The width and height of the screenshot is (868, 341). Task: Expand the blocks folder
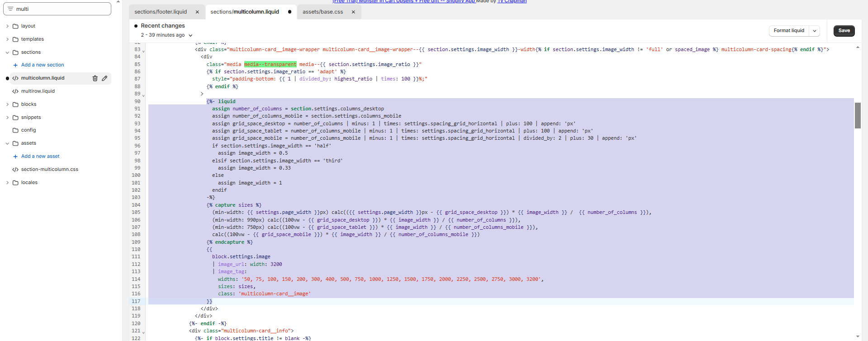coord(7,104)
